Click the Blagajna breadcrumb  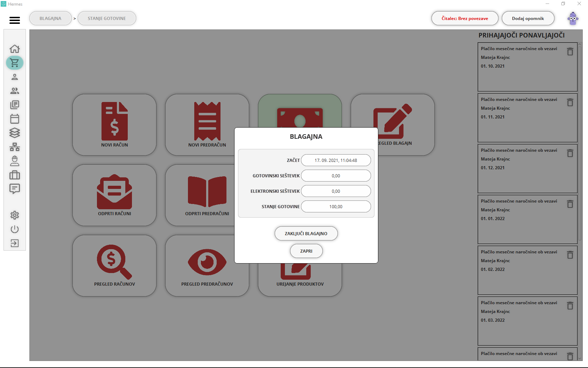[50, 18]
